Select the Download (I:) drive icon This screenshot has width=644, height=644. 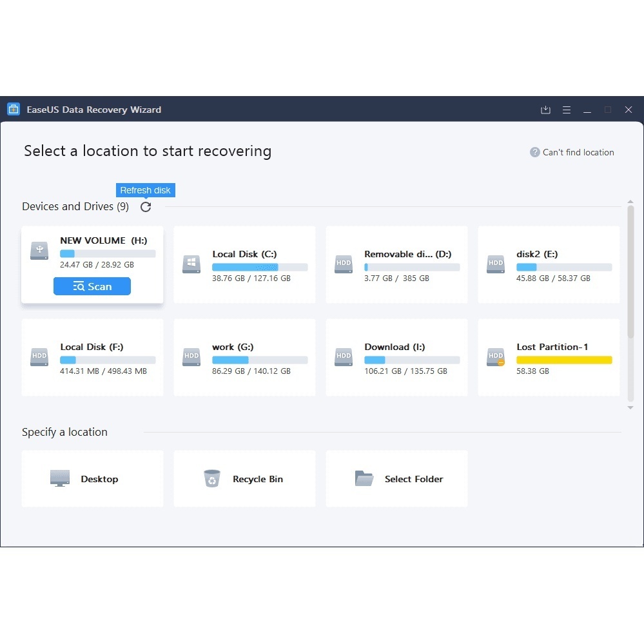(344, 356)
